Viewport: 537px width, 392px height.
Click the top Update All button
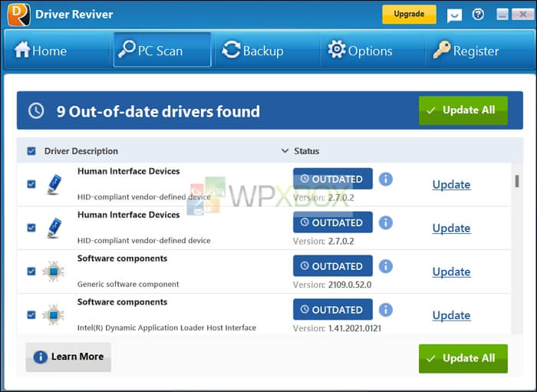tap(463, 110)
